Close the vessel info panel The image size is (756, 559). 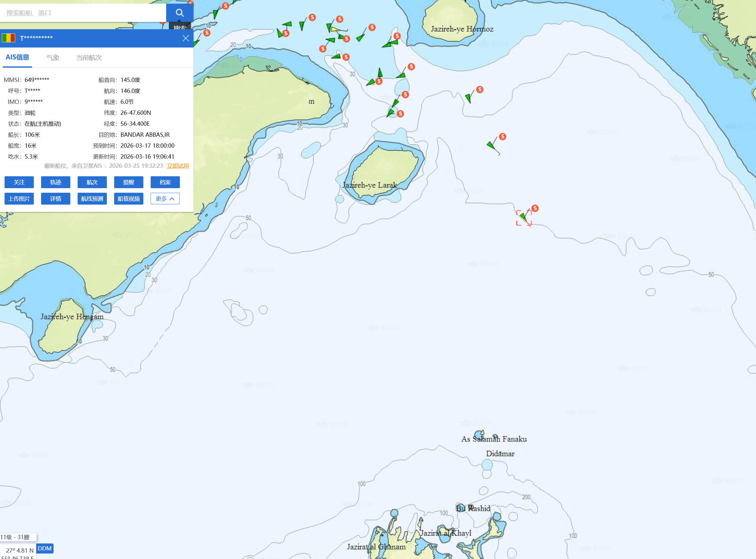(x=186, y=38)
